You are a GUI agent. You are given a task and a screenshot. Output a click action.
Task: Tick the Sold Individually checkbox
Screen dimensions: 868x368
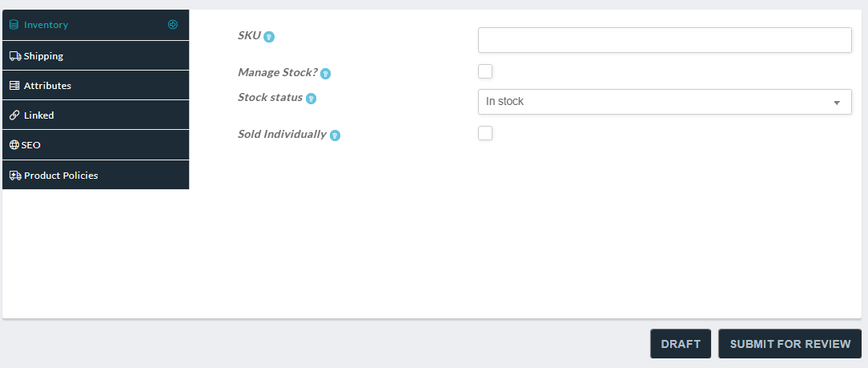(485, 133)
